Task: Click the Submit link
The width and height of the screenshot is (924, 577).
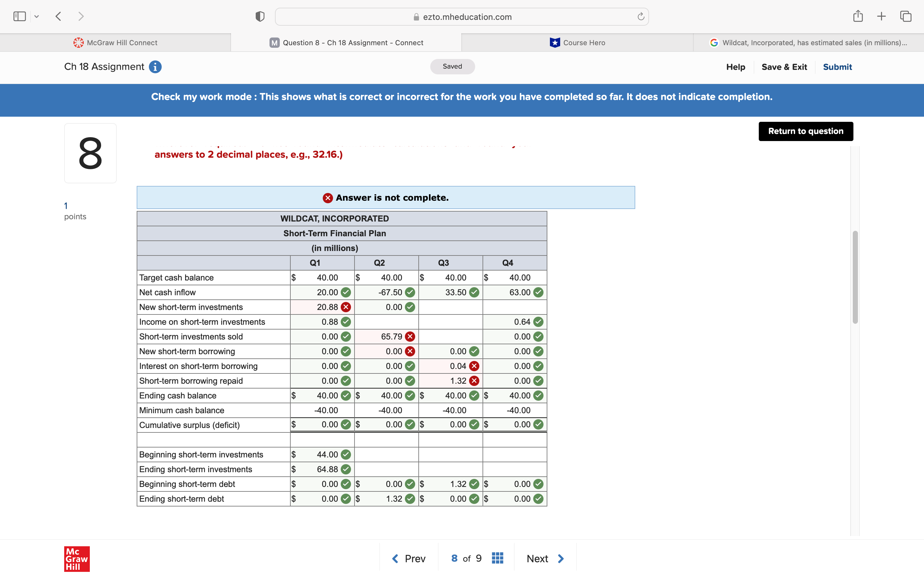Action: pyautogui.click(x=837, y=67)
